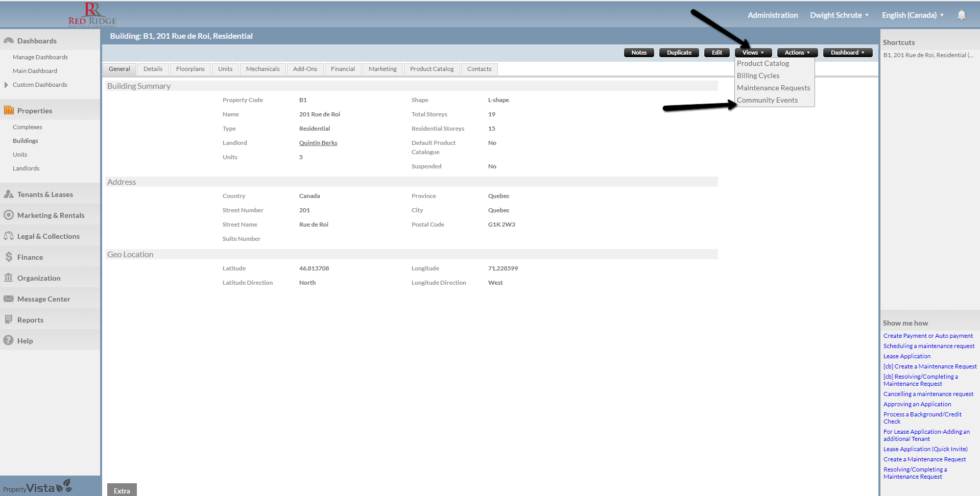The image size is (980, 496).
Task: Open the English (Canada) language dropdown
Action: (912, 15)
